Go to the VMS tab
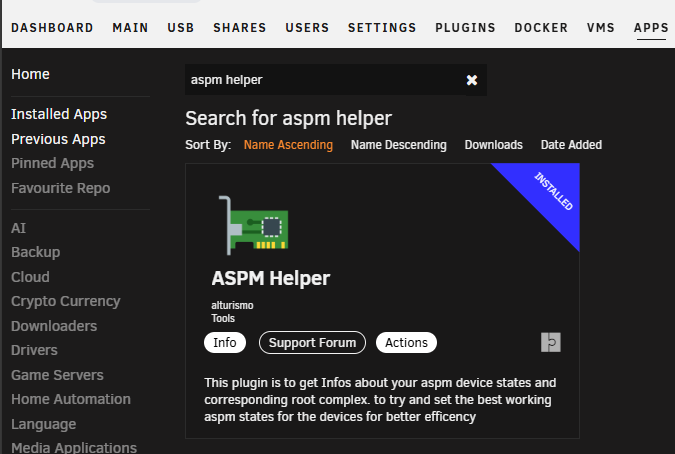675x454 pixels. tap(601, 28)
